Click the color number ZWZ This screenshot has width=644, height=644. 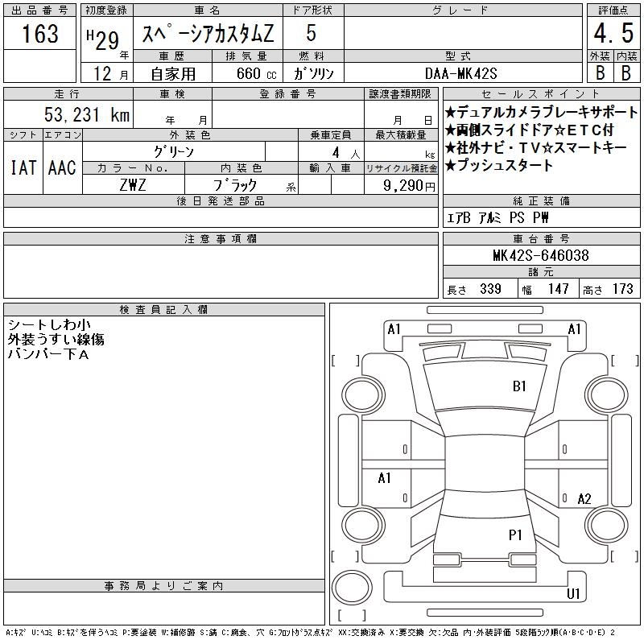133,185
